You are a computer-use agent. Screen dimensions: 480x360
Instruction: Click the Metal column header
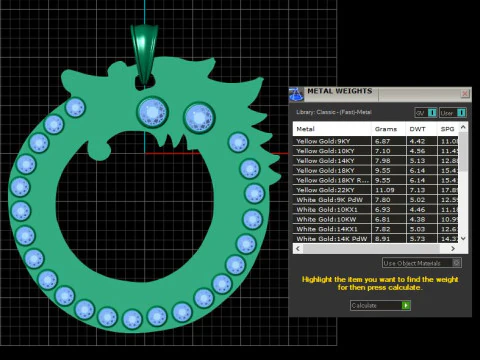(x=332, y=129)
